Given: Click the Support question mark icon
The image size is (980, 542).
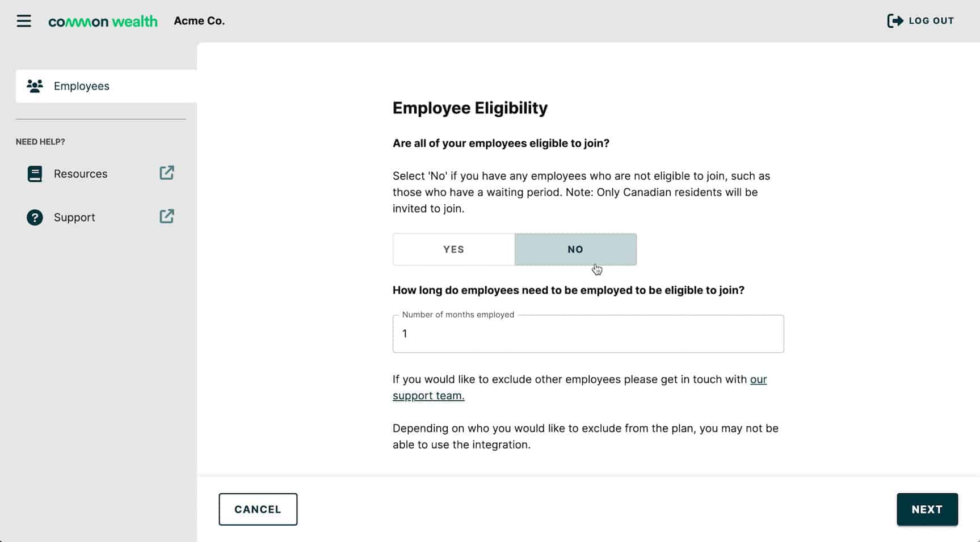Looking at the screenshot, I should 35,218.
